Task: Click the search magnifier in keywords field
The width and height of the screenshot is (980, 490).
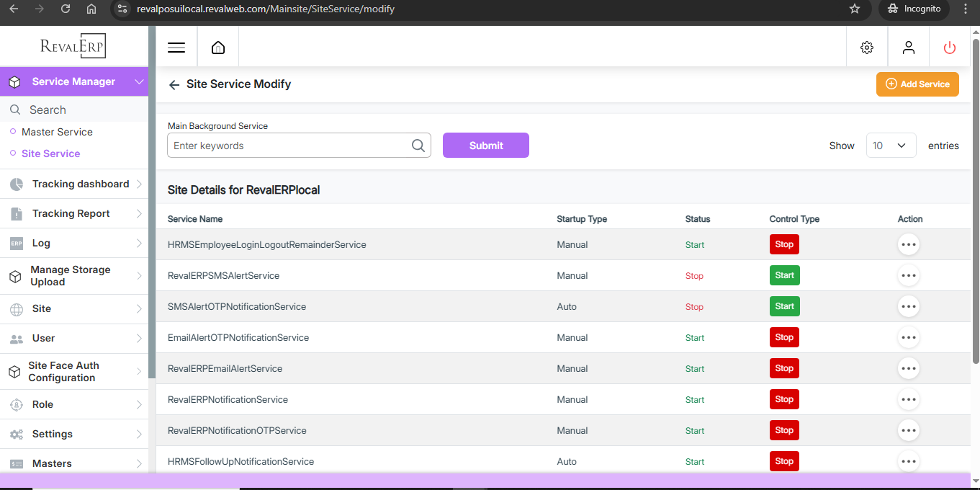Action: (x=418, y=146)
